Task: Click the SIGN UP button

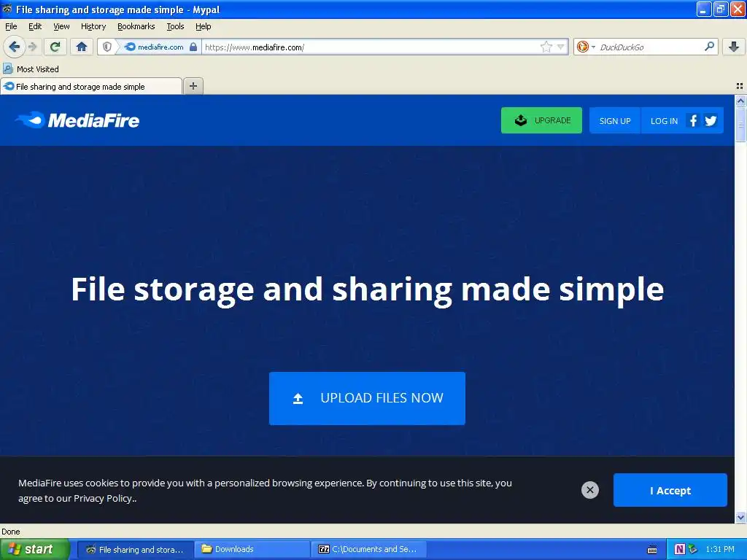Action: [x=614, y=120]
